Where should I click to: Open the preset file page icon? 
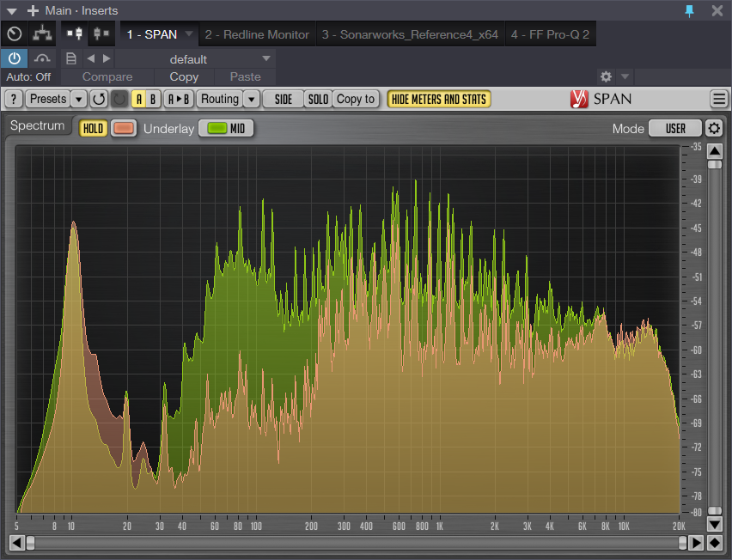pyautogui.click(x=71, y=58)
